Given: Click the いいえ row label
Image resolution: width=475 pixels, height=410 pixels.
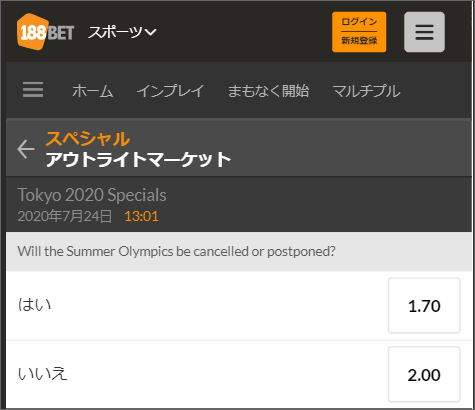Looking at the screenshot, I should click(x=43, y=374).
